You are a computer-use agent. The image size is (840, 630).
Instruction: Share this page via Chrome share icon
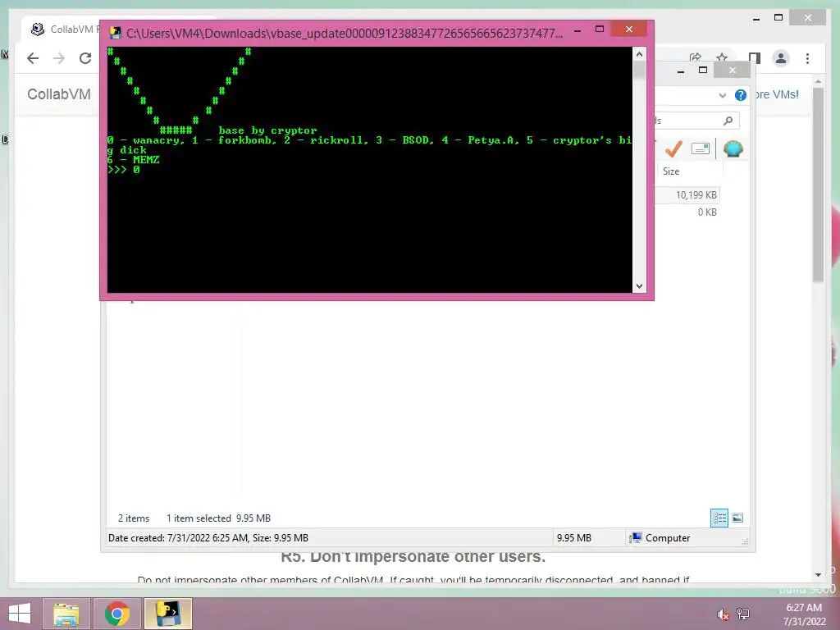[x=696, y=57]
